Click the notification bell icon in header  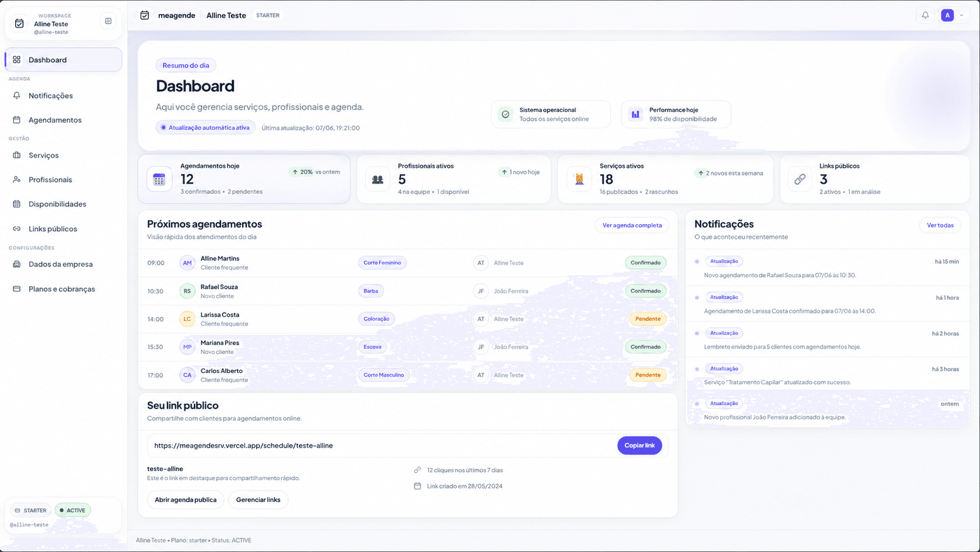click(925, 15)
